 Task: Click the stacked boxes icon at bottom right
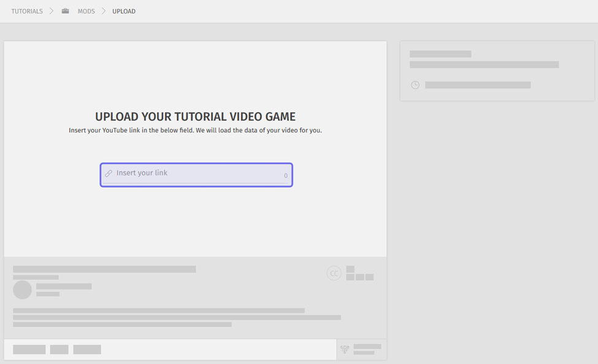(x=345, y=349)
